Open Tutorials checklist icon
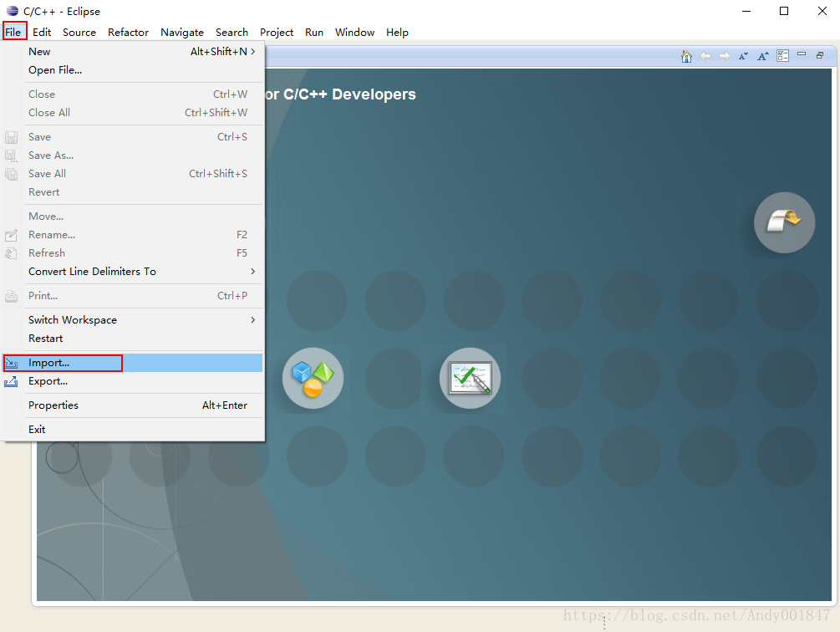This screenshot has height=632, width=840. (x=470, y=378)
